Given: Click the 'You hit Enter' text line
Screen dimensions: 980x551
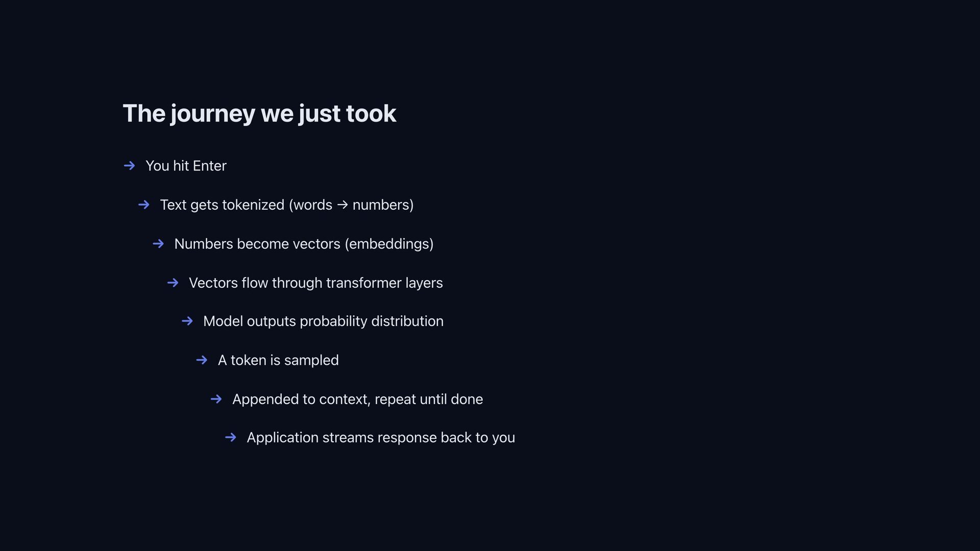Looking at the screenshot, I should [x=186, y=166].
